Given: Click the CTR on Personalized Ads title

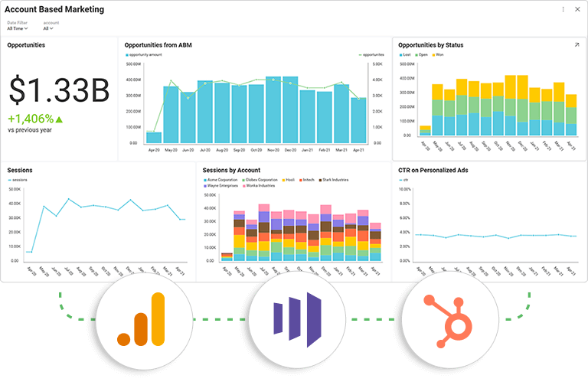Looking at the screenshot, I should pyautogui.click(x=433, y=170).
